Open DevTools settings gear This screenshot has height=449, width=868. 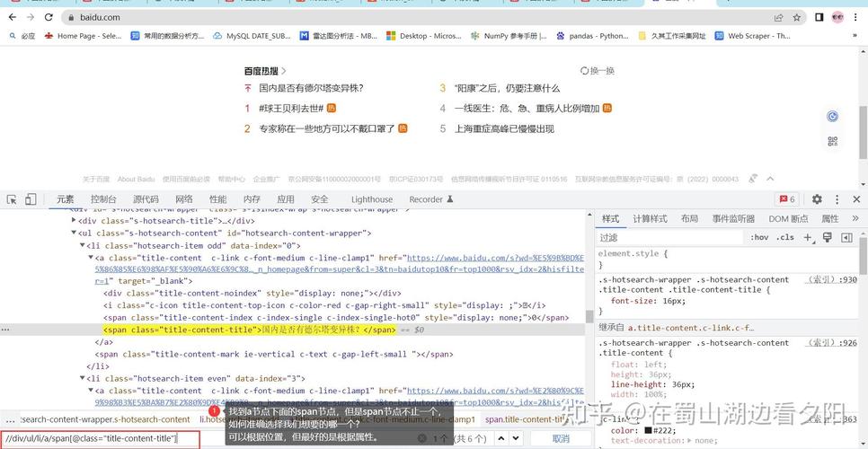point(817,199)
